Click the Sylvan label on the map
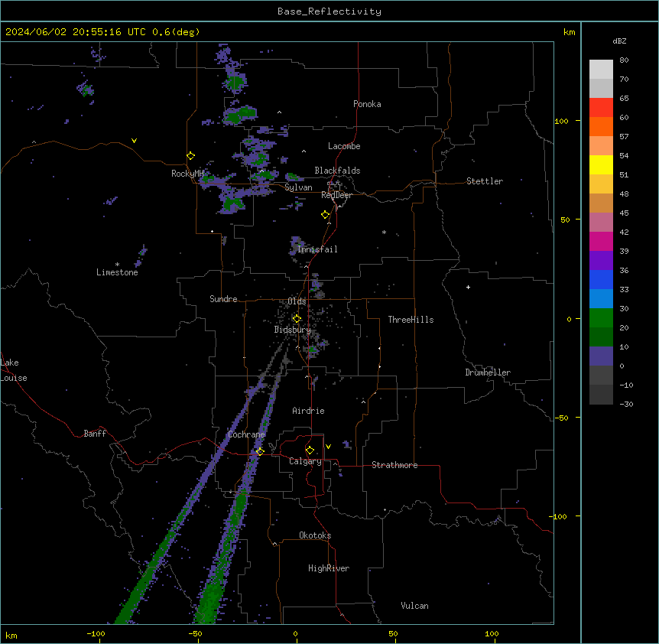Screen dimensions: 659x644 [298, 187]
